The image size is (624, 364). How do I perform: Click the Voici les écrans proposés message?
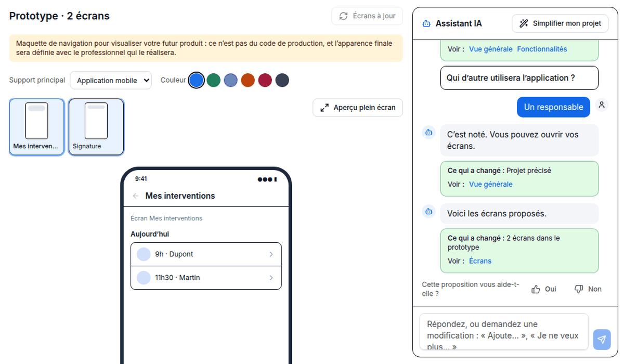coord(519,214)
